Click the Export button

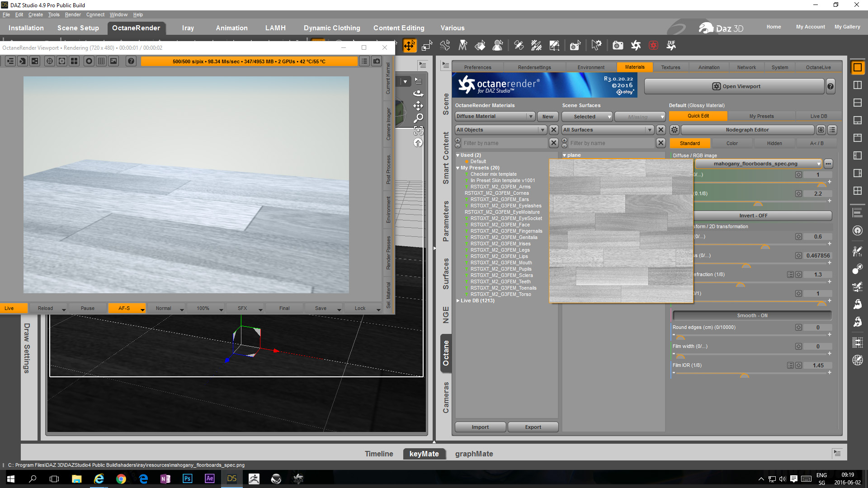[533, 427]
